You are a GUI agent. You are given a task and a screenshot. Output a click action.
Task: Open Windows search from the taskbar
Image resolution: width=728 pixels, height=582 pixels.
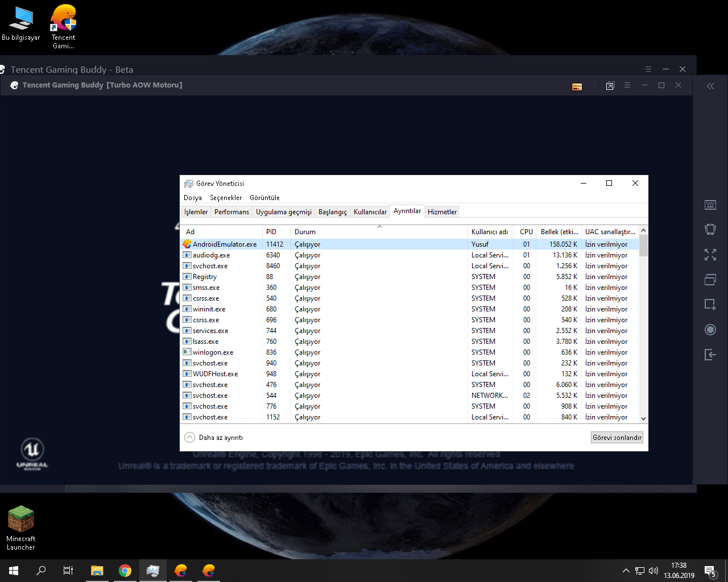(41, 571)
